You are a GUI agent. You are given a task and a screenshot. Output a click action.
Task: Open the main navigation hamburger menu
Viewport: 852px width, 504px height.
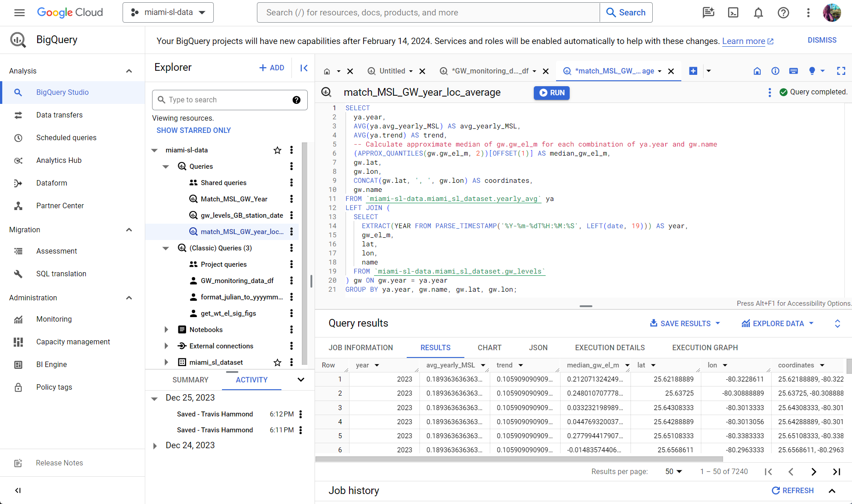pyautogui.click(x=19, y=13)
